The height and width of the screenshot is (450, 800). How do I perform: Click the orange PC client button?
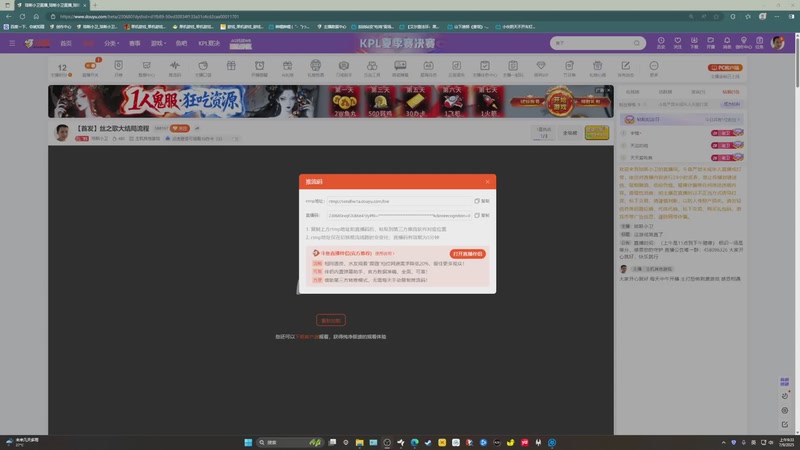coord(725,67)
